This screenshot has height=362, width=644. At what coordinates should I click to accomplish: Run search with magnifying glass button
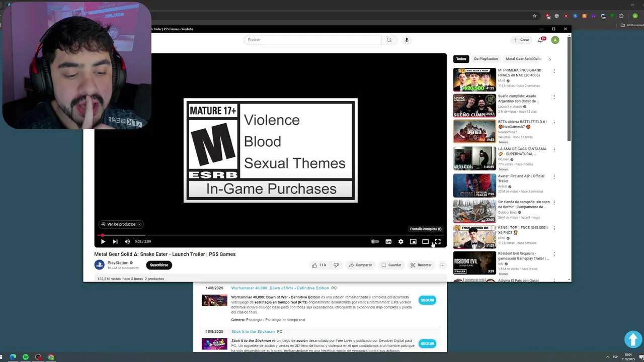click(389, 40)
